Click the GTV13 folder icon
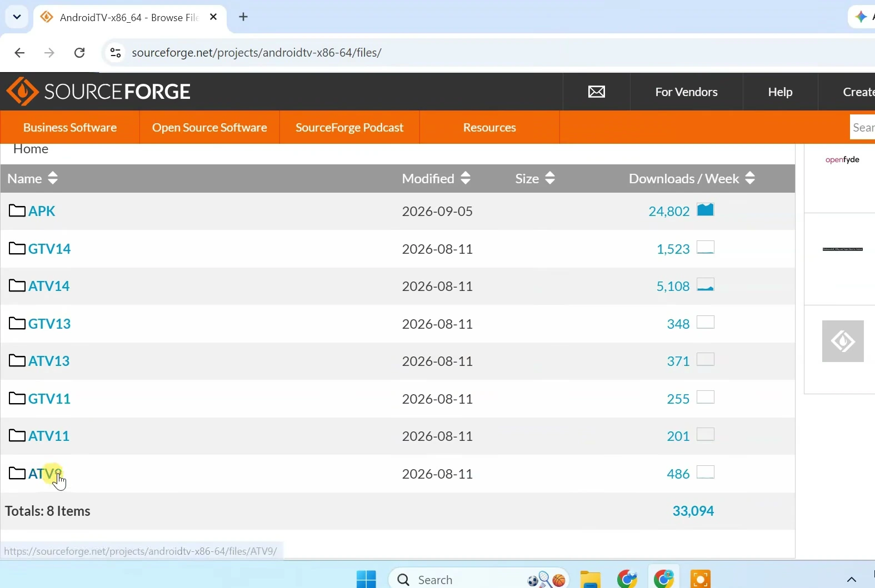 point(17,323)
